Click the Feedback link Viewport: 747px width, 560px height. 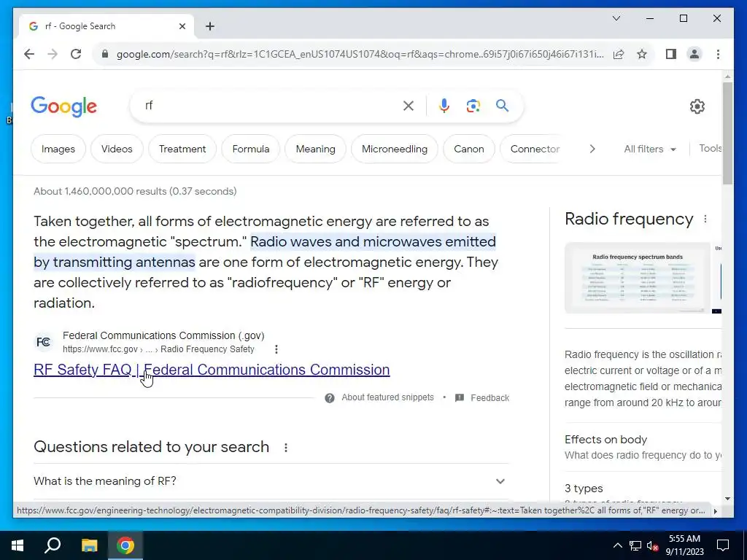click(x=489, y=398)
